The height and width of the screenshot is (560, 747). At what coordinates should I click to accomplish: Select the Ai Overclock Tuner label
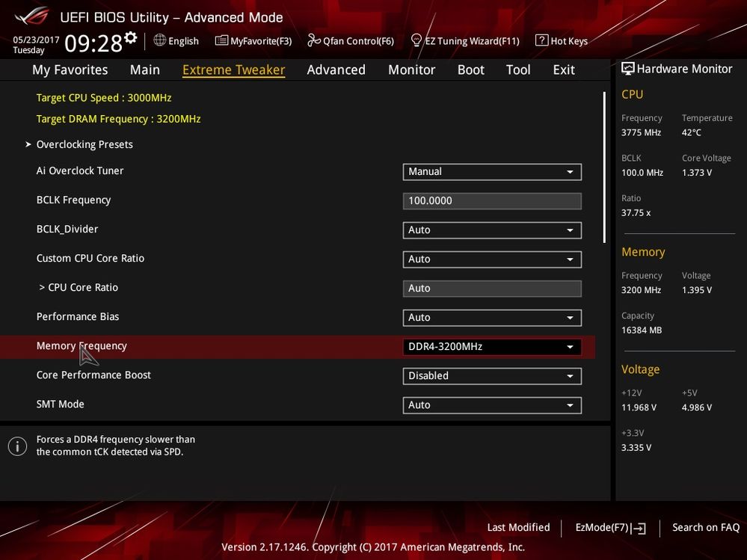coord(79,171)
